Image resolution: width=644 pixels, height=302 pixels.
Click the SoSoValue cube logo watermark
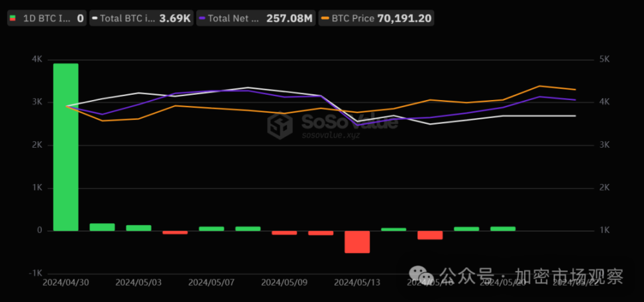tap(280, 125)
